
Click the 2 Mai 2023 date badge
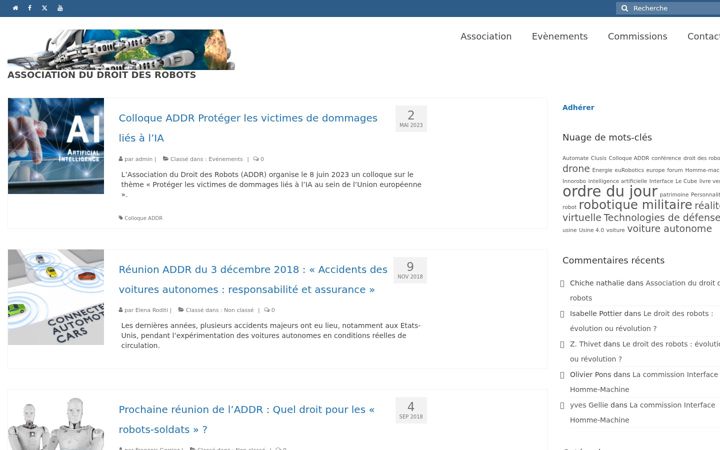click(x=411, y=118)
